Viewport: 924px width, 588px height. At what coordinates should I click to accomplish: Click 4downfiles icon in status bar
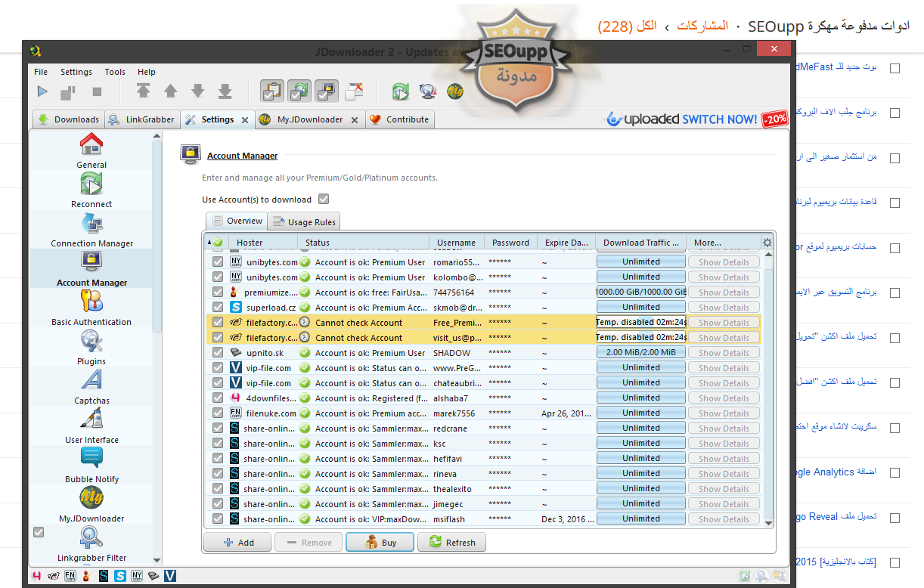tap(36, 576)
